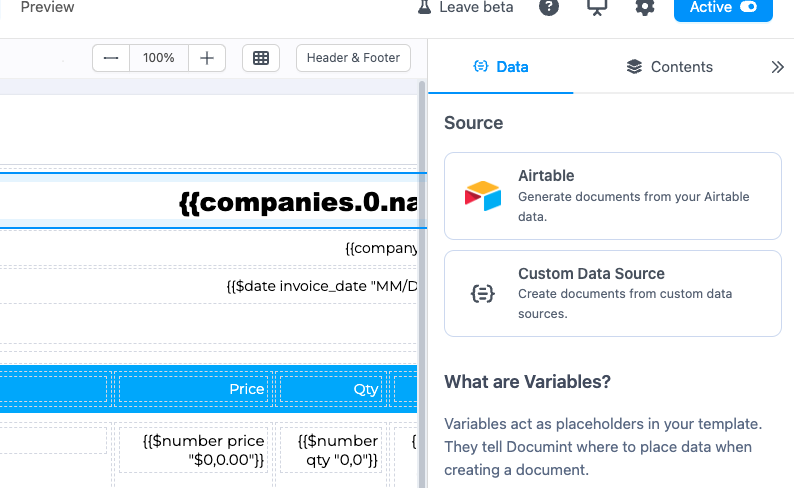Click the Airtable logo icon
The width and height of the screenshot is (794, 488).
pos(483,196)
